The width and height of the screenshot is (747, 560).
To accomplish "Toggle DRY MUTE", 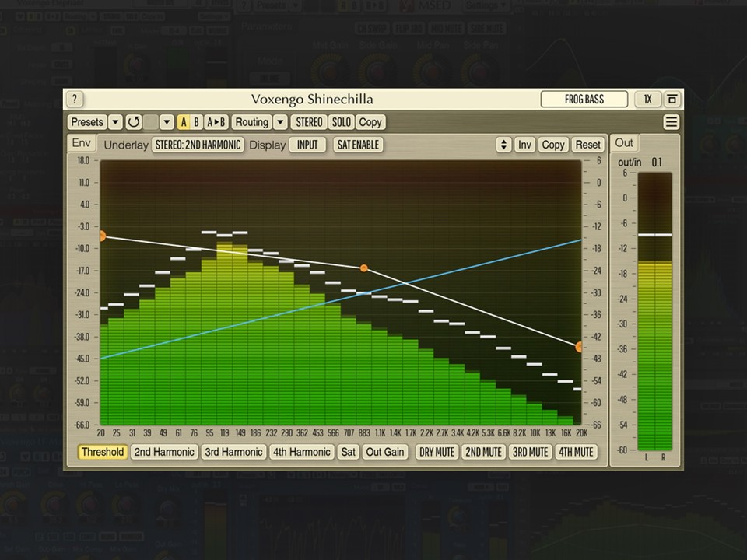I will 437,452.
